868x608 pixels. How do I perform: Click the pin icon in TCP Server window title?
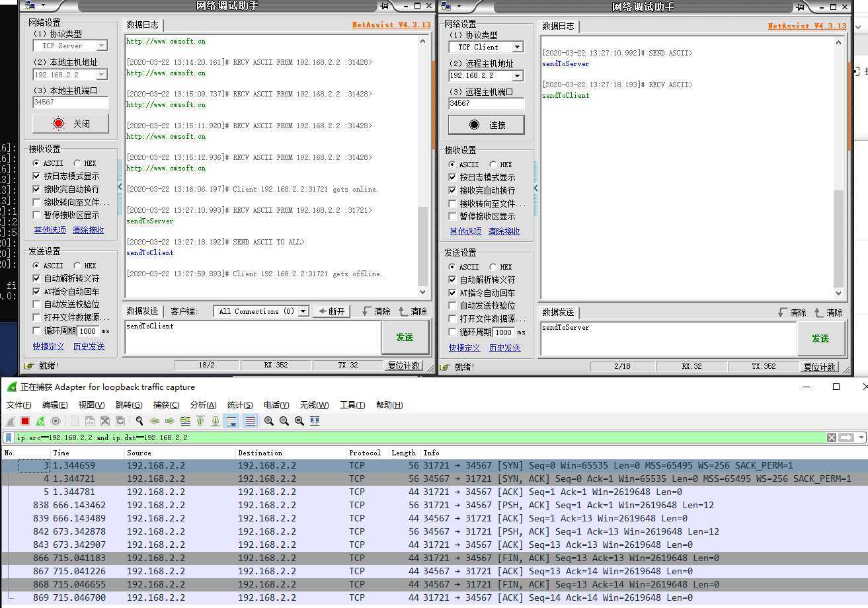(x=384, y=6)
